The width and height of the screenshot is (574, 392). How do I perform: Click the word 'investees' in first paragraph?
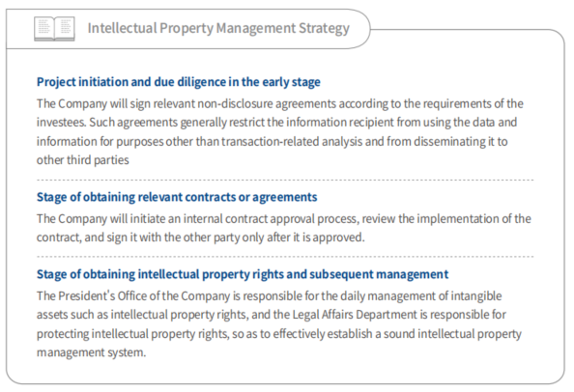[x=61, y=122]
